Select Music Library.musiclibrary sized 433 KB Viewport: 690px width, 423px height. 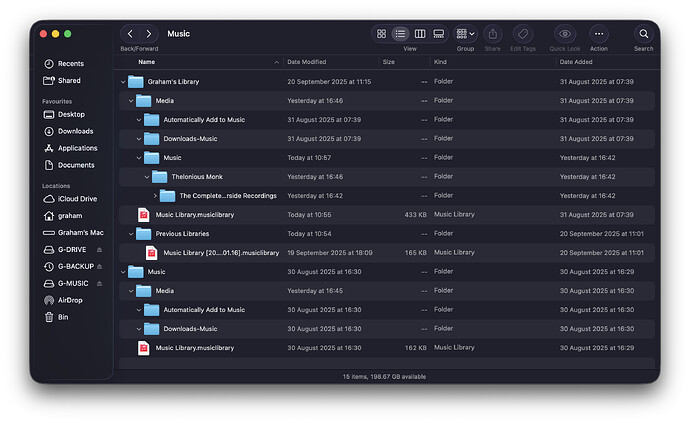tap(386, 215)
